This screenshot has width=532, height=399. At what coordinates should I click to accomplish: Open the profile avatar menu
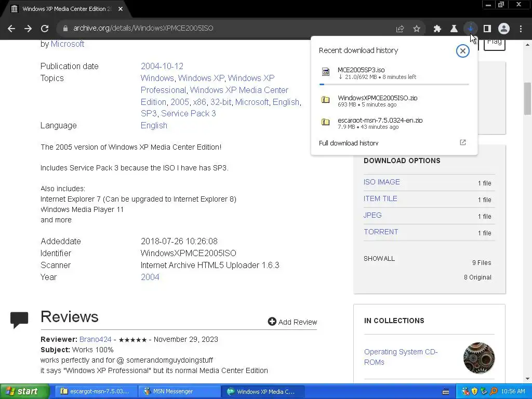point(504,29)
